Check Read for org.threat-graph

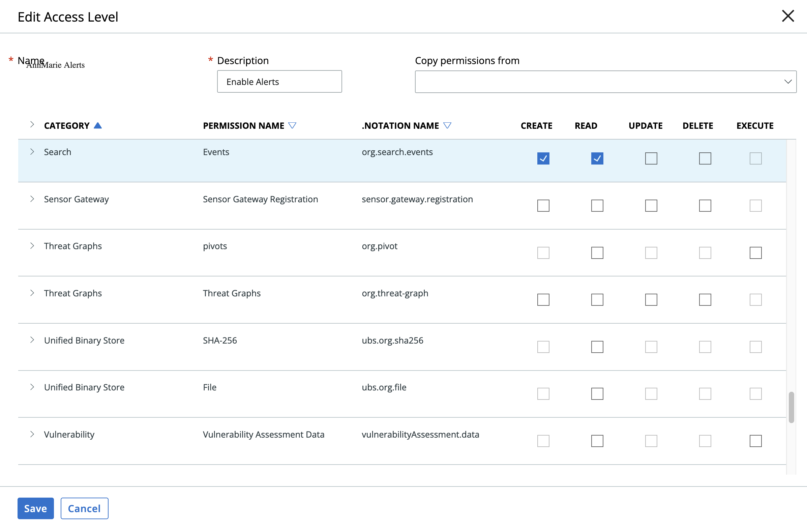597,300
